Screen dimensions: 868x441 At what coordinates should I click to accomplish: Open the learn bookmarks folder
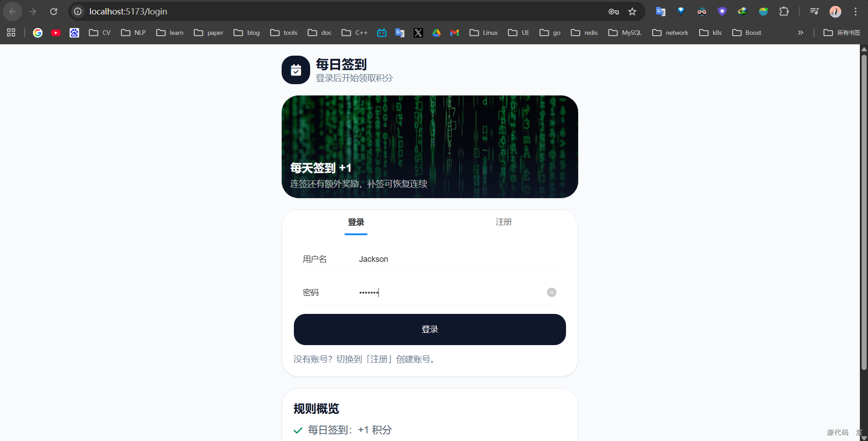click(170, 33)
